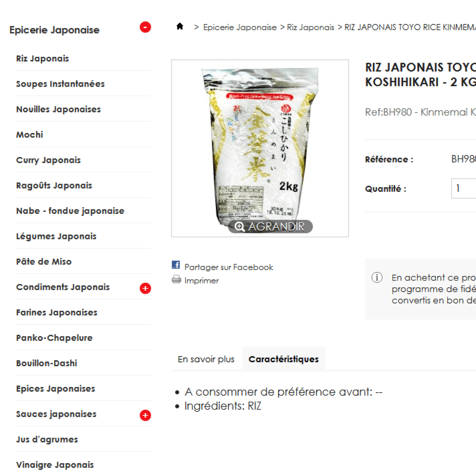Image resolution: width=476 pixels, height=476 pixels.
Task: Open the Mochi category
Action: (x=30, y=135)
